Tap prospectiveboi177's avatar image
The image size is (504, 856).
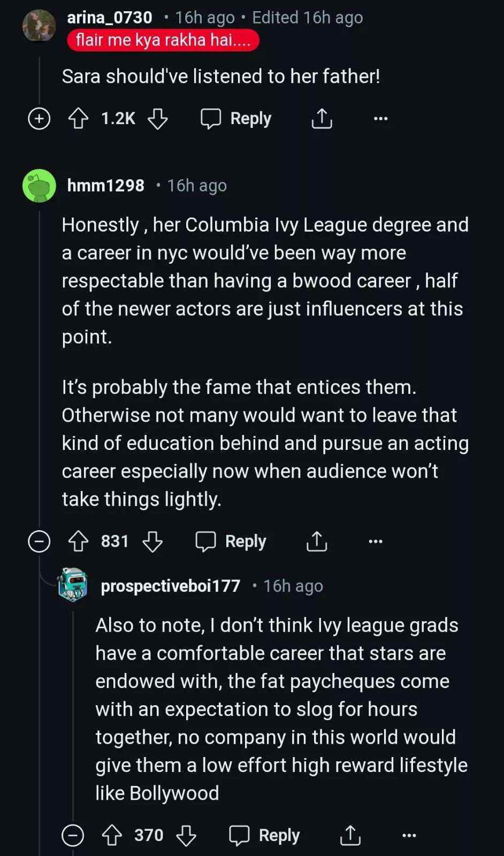pos(73,585)
